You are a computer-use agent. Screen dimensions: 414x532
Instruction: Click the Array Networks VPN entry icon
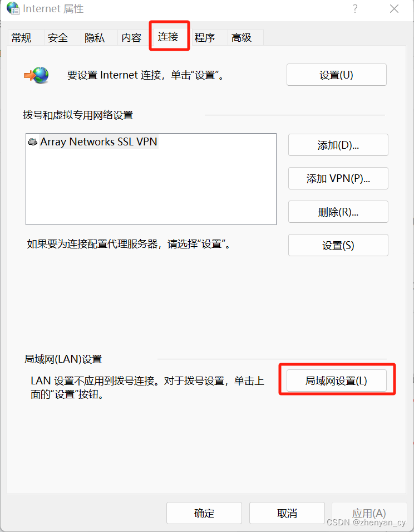[x=32, y=142]
